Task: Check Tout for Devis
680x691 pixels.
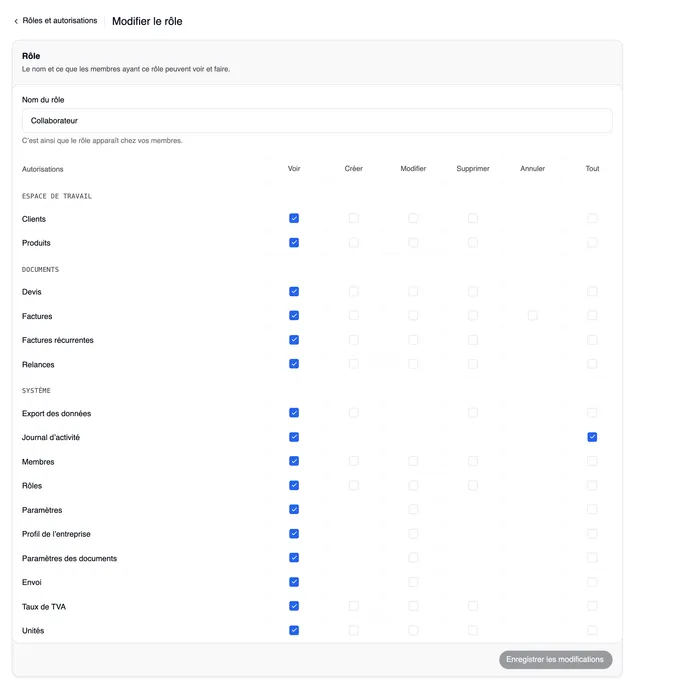Action: coord(592,291)
